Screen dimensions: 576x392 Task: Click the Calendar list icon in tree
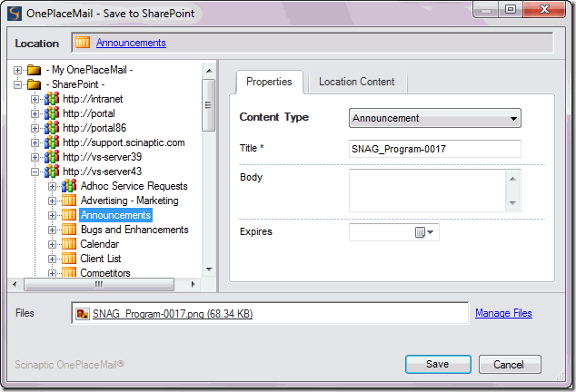69,244
